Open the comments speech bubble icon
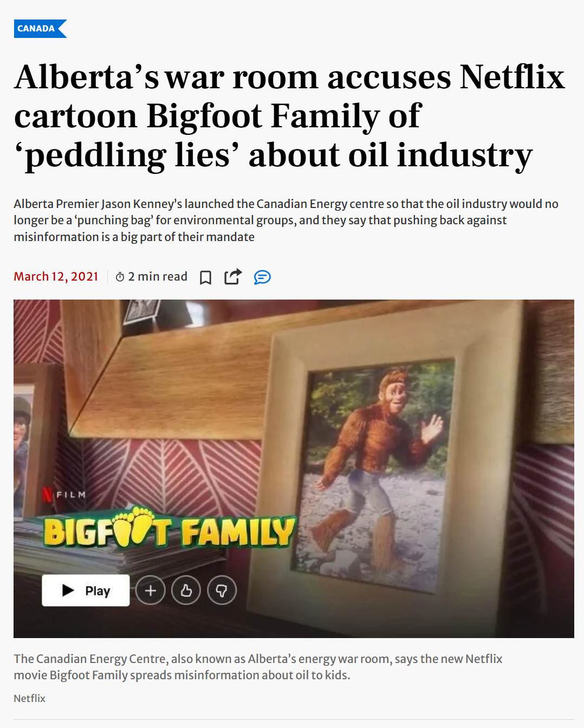 click(262, 277)
